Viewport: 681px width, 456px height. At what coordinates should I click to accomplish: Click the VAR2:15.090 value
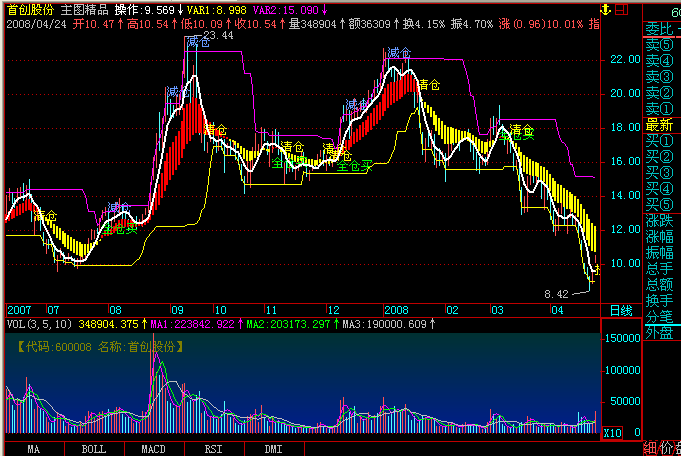pos(286,10)
